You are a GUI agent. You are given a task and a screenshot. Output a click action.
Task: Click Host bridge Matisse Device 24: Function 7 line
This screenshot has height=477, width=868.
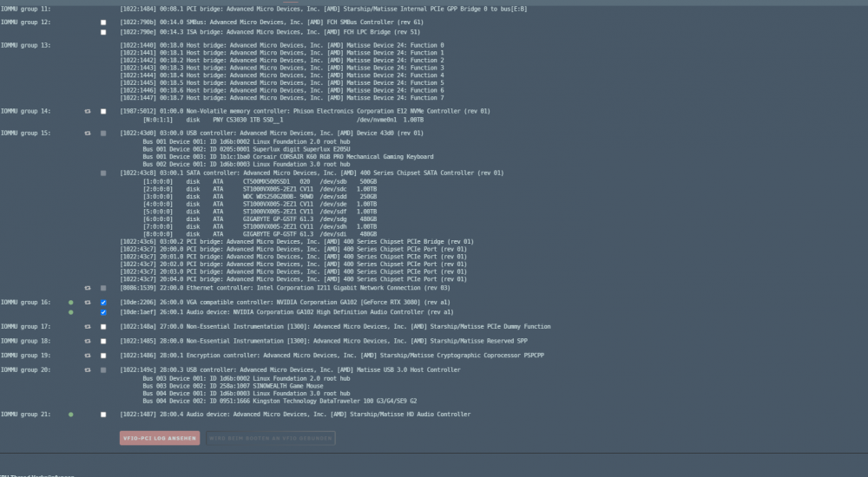(282, 98)
